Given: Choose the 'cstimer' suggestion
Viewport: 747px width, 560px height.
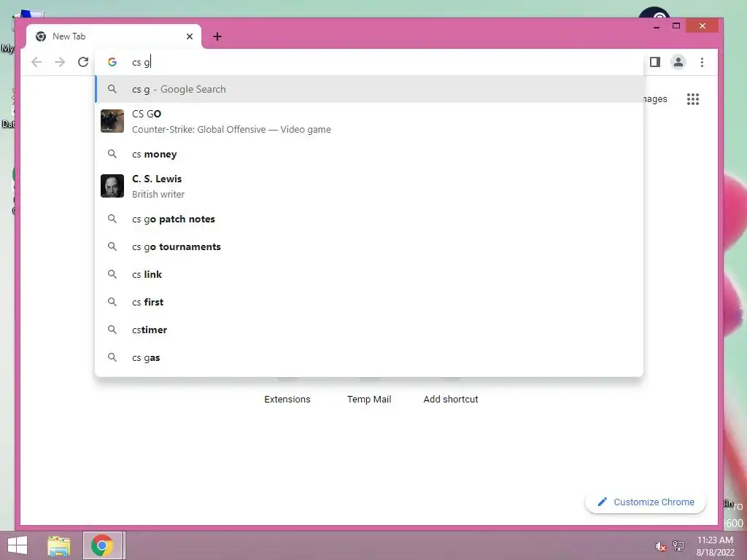Looking at the screenshot, I should pos(369,330).
